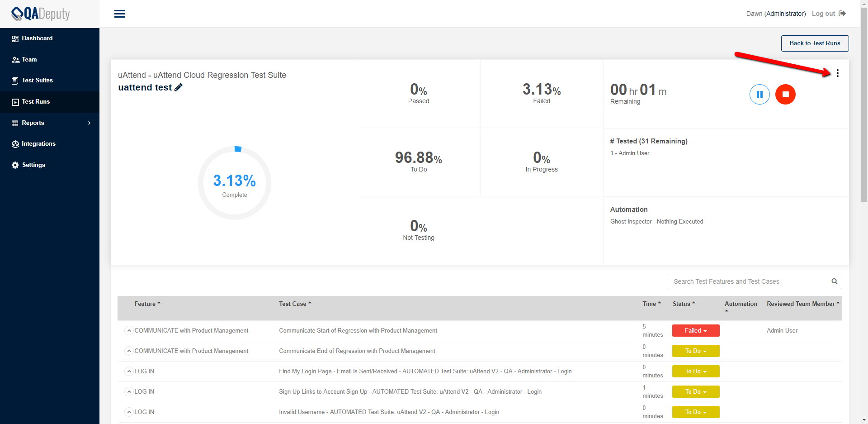Expand the Invalid Username row
The height and width of the screenshot is (424, 868).
pyautogui.click(x=129, y=412)
